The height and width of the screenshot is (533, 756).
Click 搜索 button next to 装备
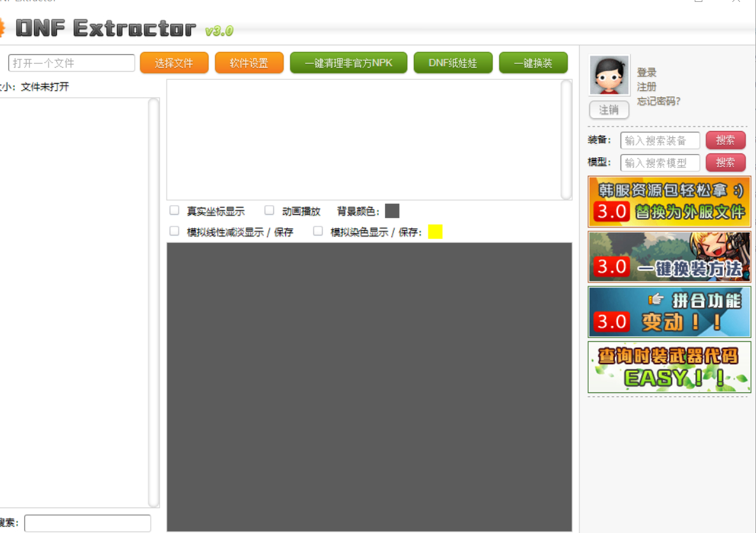point(725,140)
